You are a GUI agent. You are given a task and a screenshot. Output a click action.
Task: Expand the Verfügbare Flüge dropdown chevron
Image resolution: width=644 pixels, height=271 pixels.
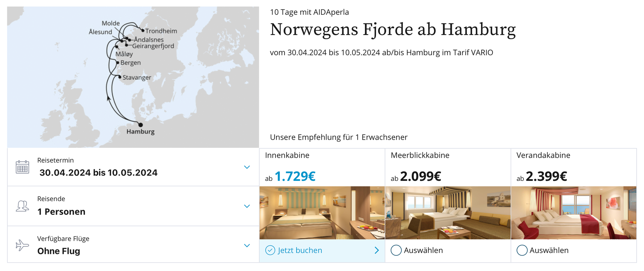coord(247,246)
